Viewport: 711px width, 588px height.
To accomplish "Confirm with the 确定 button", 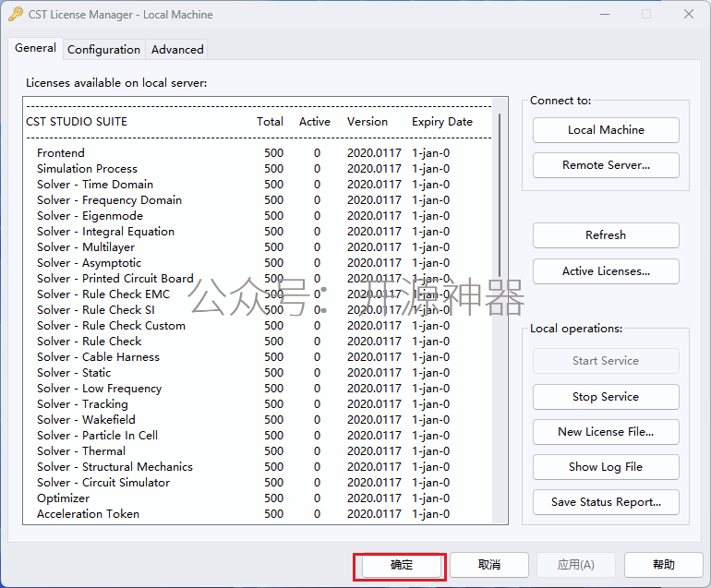I will point(402,565).
